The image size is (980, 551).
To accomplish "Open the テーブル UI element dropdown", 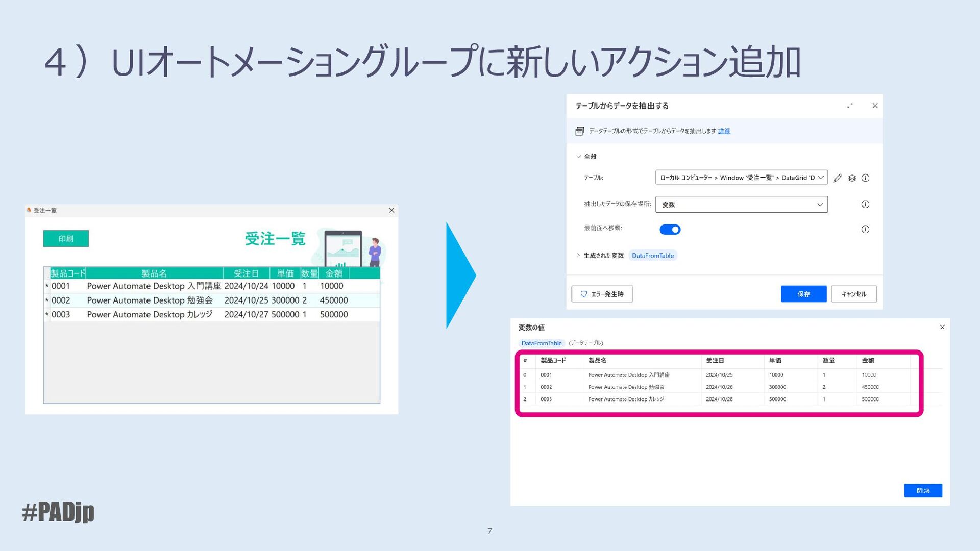I will [x=741, y=178].
